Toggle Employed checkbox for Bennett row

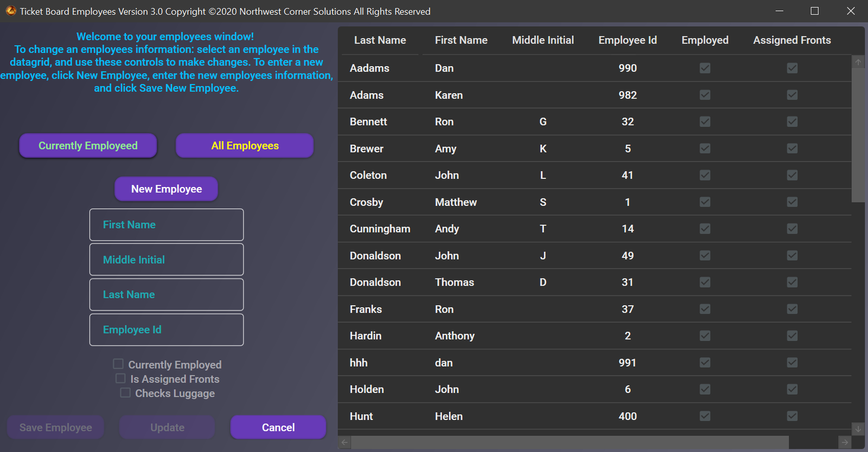[x=705, y=121]
